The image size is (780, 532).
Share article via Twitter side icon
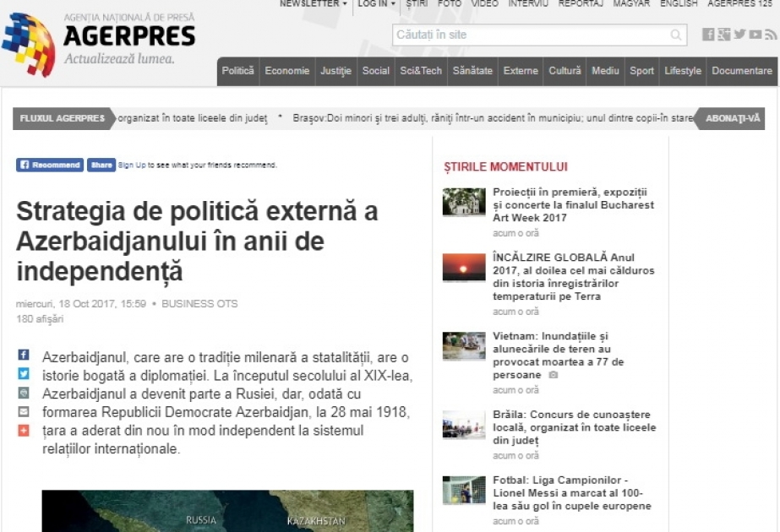tap(24, 373)
